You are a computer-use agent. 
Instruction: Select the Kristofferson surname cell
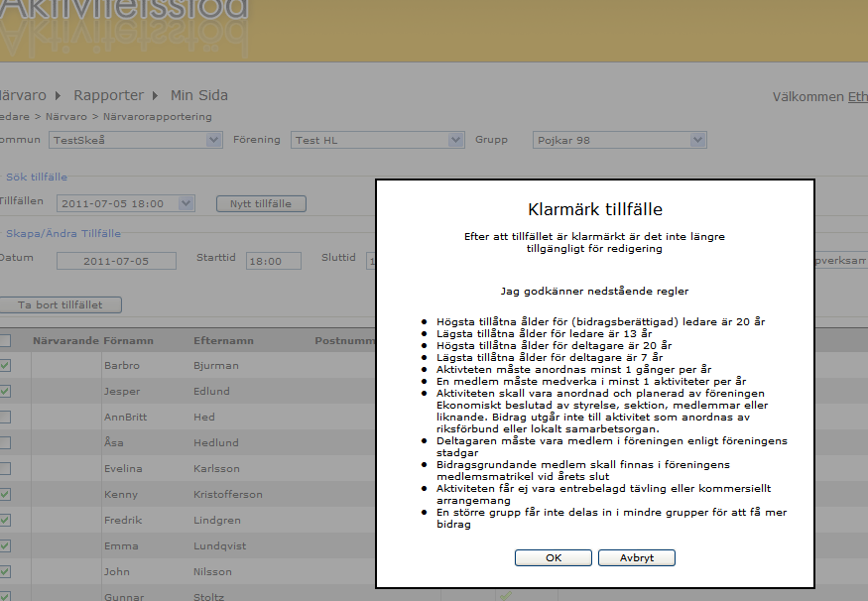click(228, 494)
